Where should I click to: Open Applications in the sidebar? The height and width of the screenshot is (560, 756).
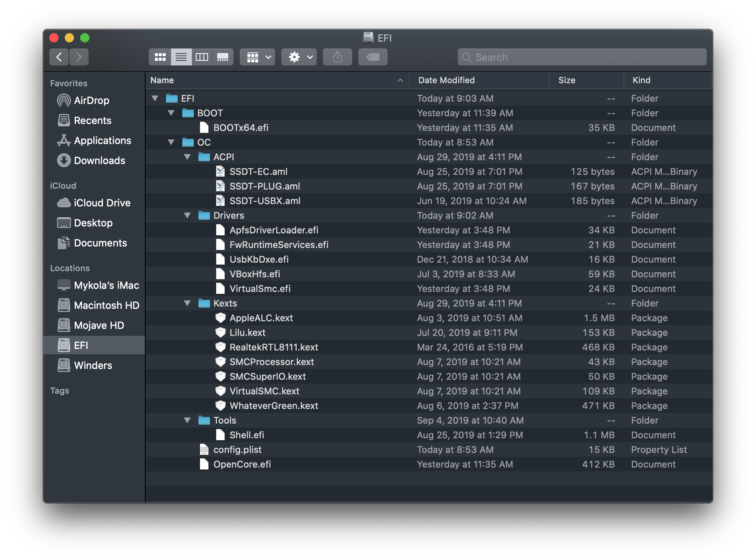pyautogui.click(x=94, y=141)
